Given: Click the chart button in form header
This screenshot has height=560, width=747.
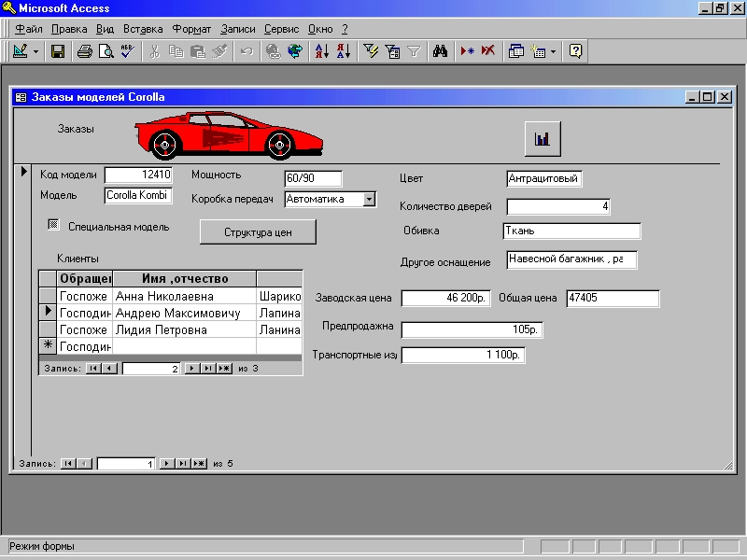Looking at the screenshot, I should click(x=543, y=138).
